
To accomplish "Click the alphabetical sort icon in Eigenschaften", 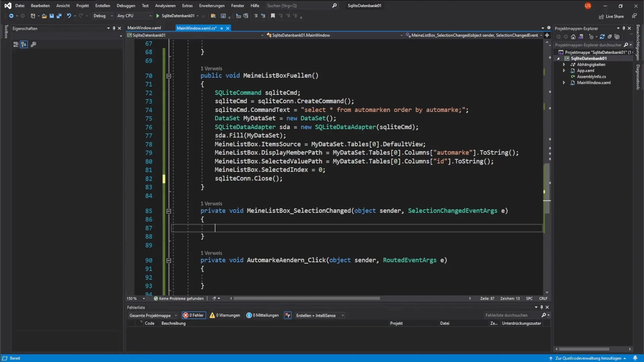I will [x=24, y=44].
